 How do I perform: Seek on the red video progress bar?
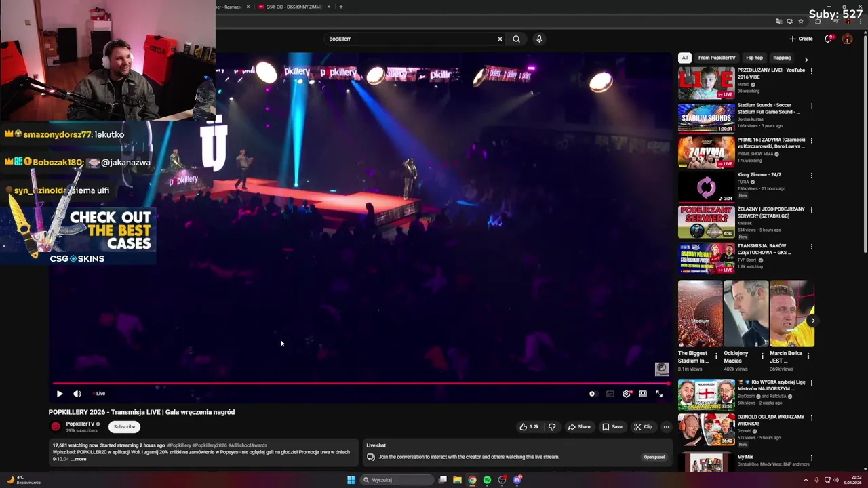pyautogui.click(x=360, y=384)
